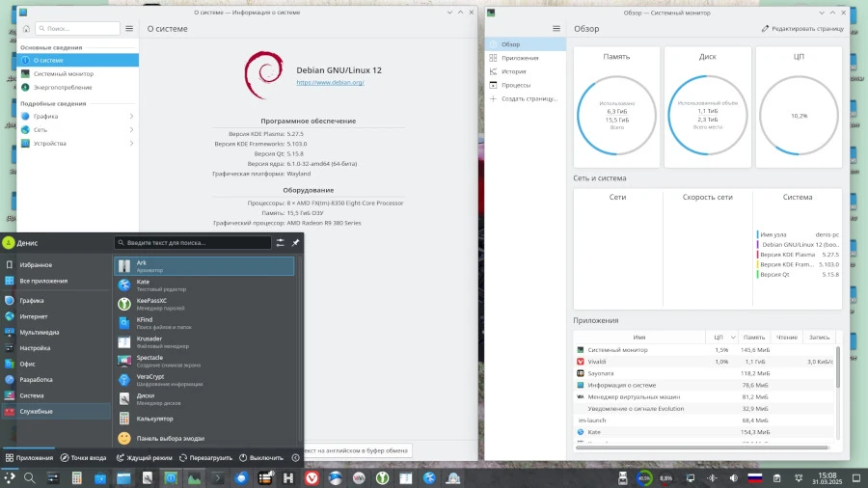Open hamburger menu in System Monitor window
Viewport: 868px width, 488px height.
(x=556, y=28)
